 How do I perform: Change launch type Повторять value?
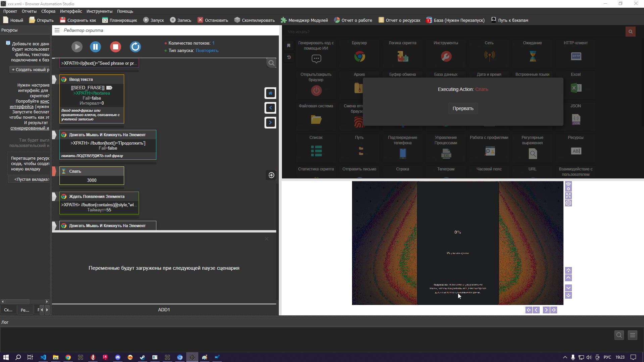point(207,51)
